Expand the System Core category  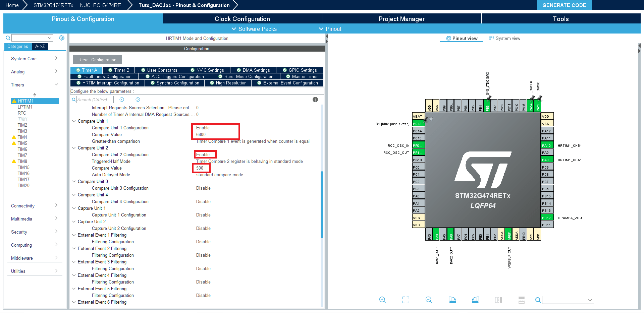tap(35, 59)
